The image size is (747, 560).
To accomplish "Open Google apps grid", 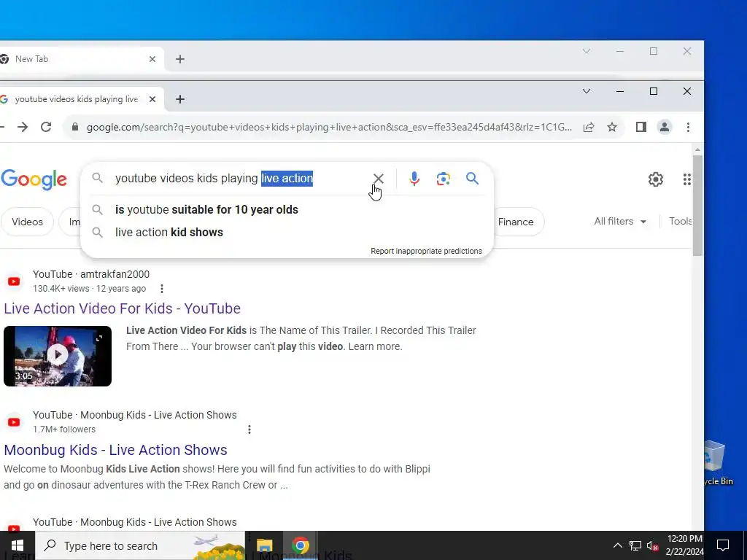I will (x=686, y=179).
